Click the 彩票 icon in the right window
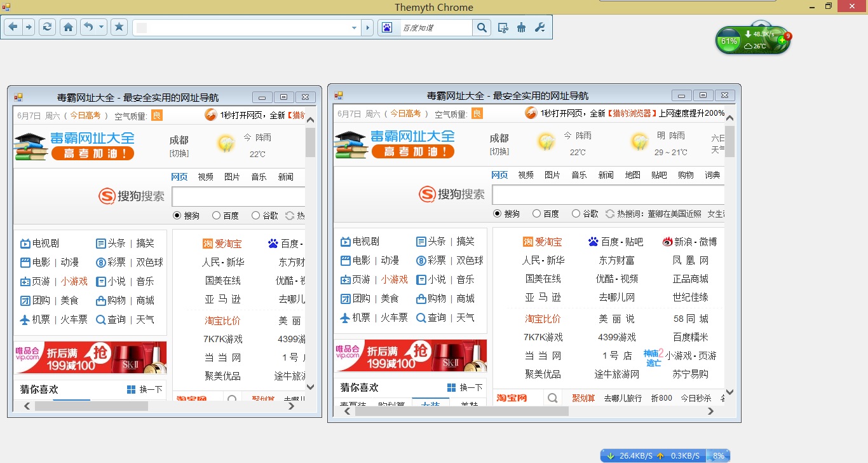 click(x=421, y=260)
